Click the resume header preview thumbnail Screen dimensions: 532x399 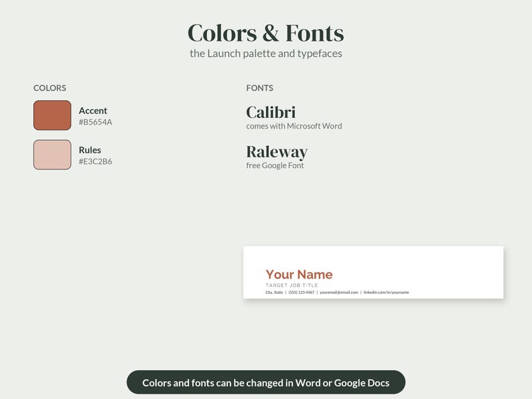(x=373, y=272)
